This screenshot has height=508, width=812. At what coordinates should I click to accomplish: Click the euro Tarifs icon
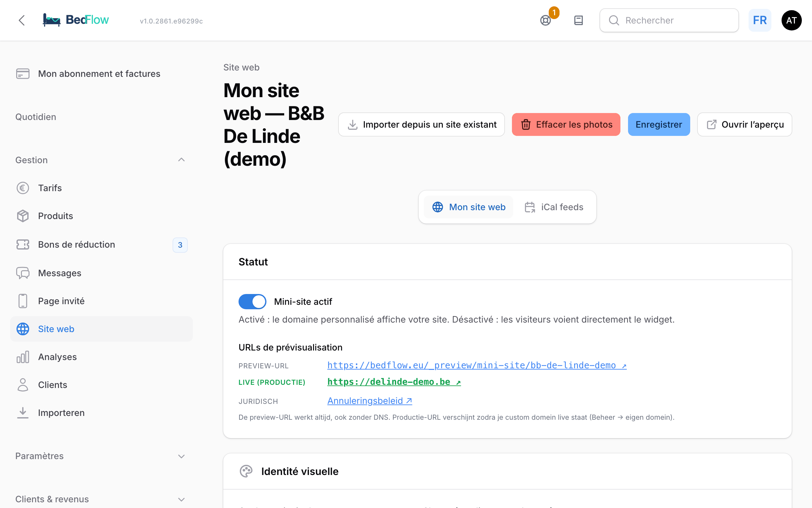tap(23, 188)
